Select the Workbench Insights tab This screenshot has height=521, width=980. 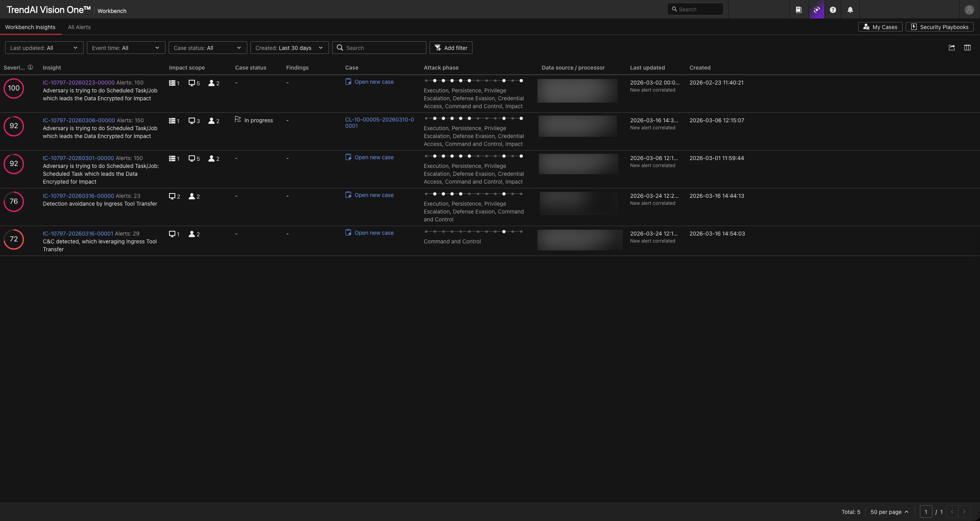[30, 27]
